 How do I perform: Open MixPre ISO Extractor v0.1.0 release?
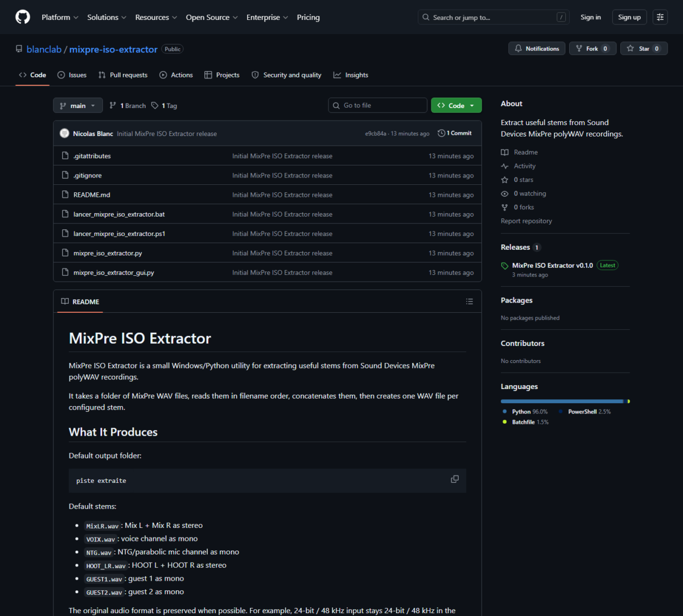click(x=552, y=266)
